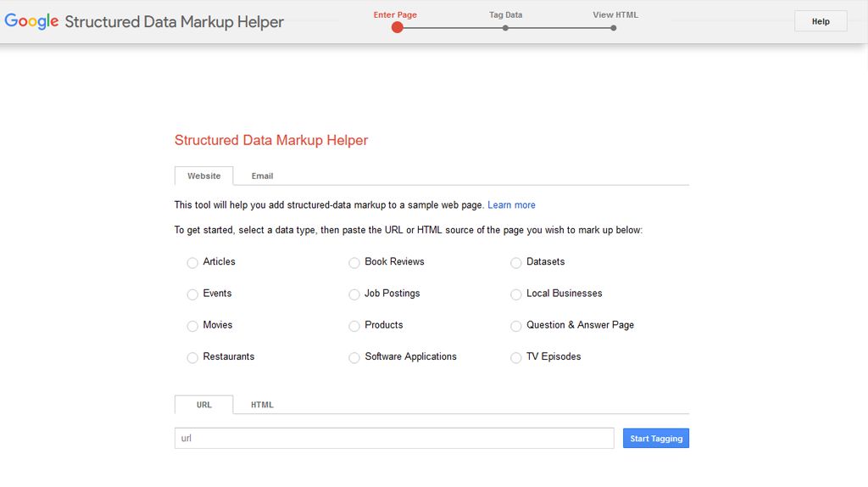
Task: Select the Software Applications radio button
Action: (353, 357)
